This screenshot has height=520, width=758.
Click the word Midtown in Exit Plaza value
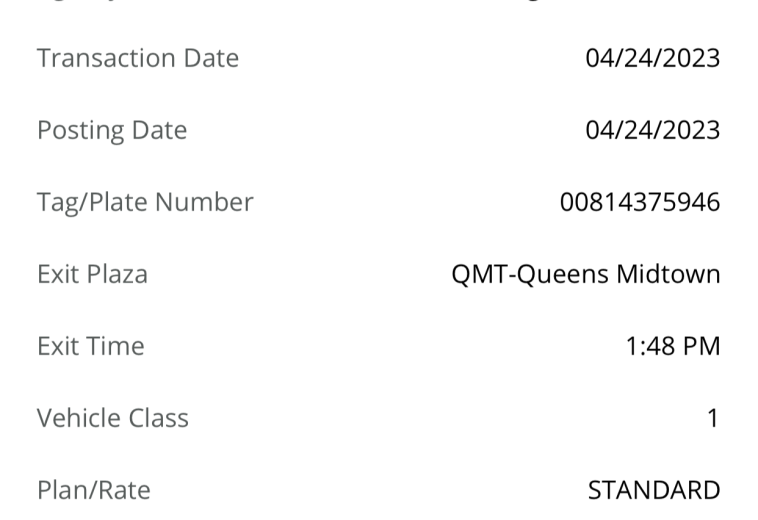[668, 274]
